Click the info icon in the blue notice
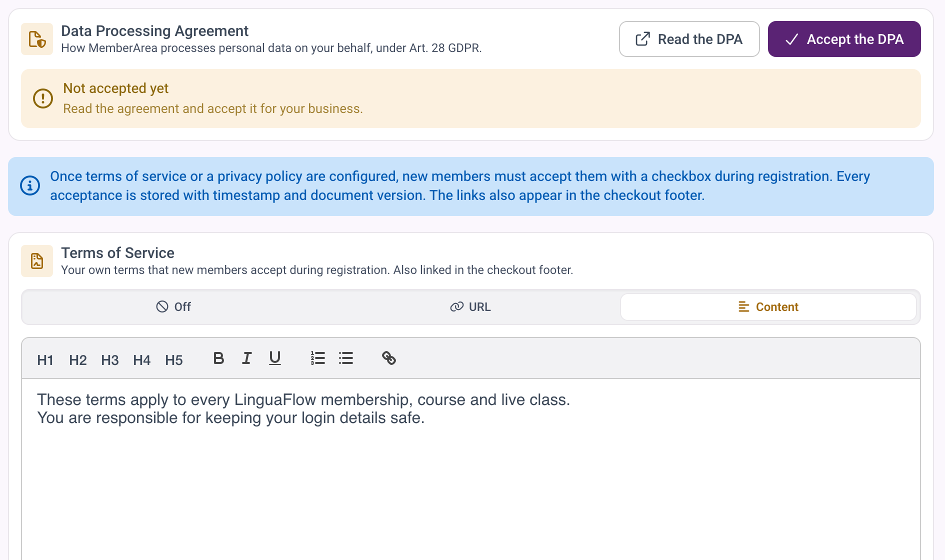The width and height of the screenshot is (945, 560). 30,186
